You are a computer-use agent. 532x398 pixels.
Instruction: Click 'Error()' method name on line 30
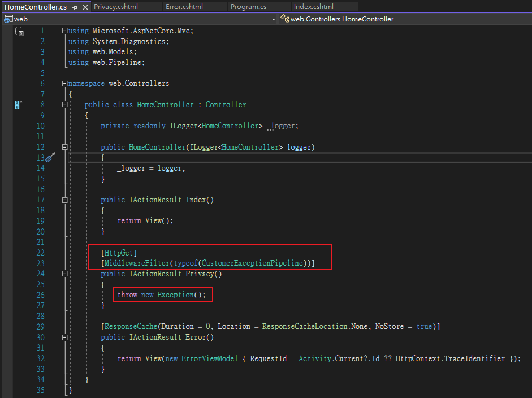point(200,338)
